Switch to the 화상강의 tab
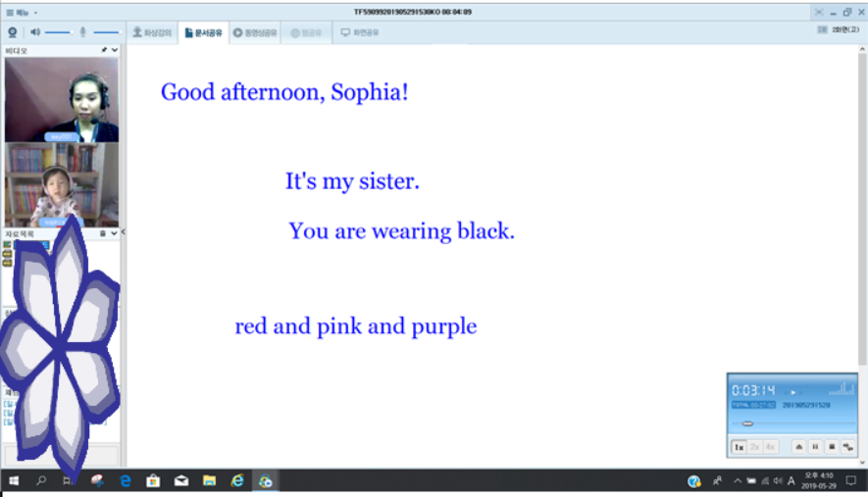 pos(152,32)
